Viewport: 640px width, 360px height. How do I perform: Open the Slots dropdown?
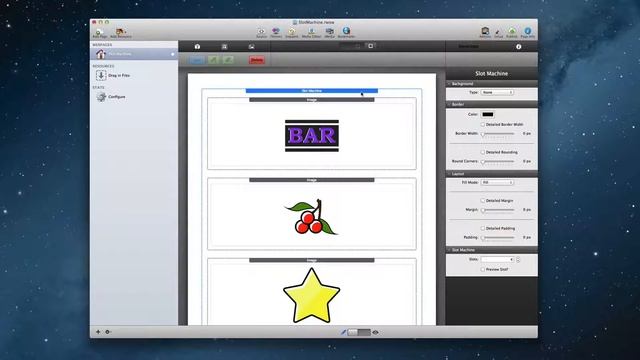pos(497,260)
